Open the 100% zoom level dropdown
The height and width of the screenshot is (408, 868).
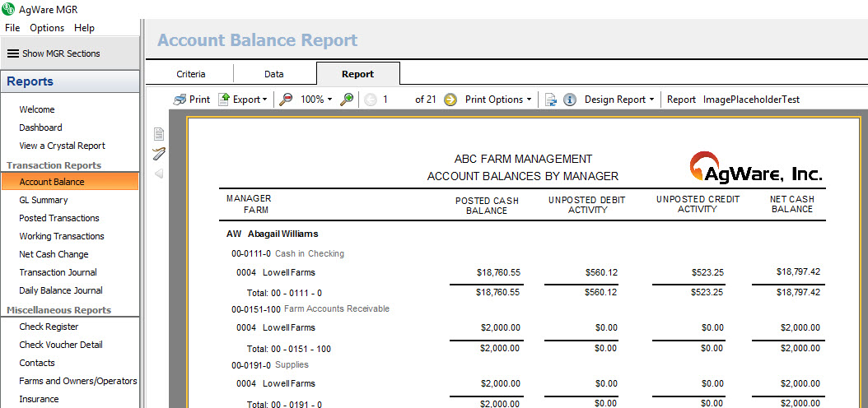click(316, 100)
